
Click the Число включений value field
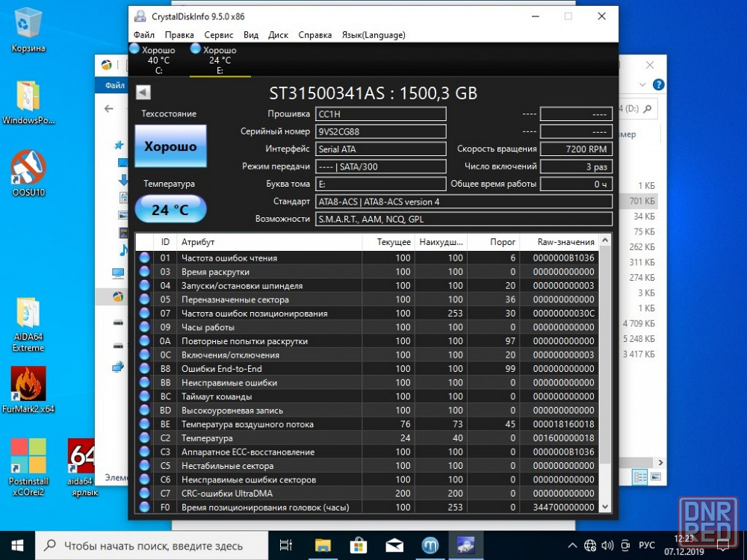pos(576,167)
